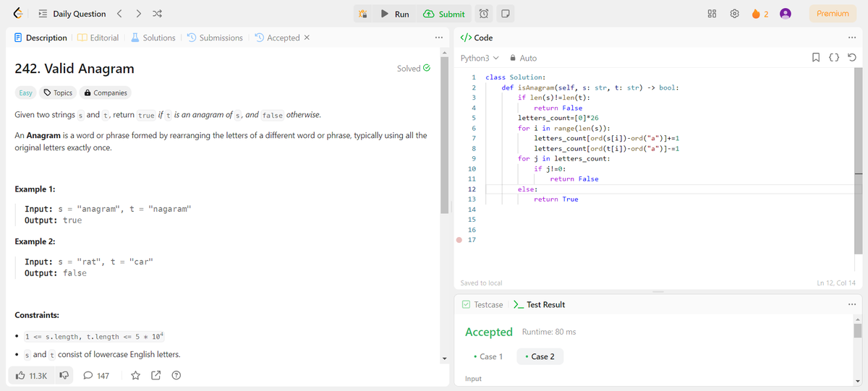Open the help question mark icon
Viewport: 868px width, 391px height.
(x=176, y=376)
